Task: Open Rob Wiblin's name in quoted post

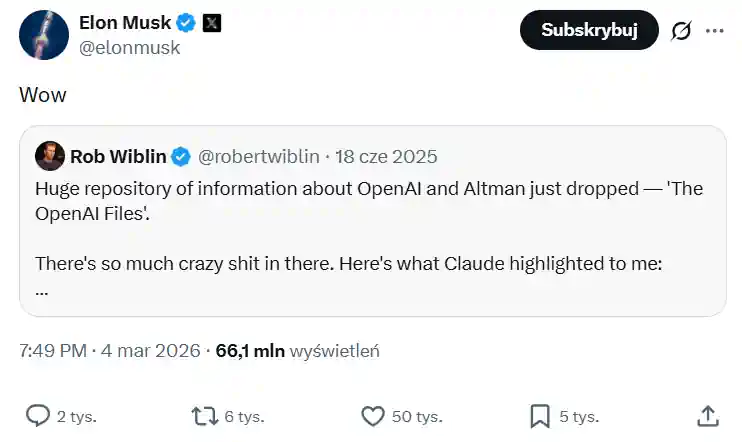Action: click(117, 156)
